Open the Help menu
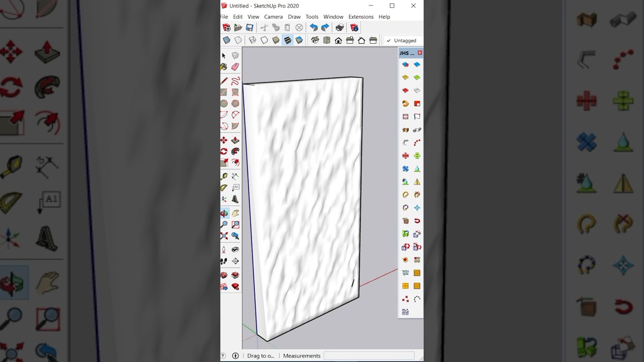Viewport: 644px width, 362px height. [384, 17]
